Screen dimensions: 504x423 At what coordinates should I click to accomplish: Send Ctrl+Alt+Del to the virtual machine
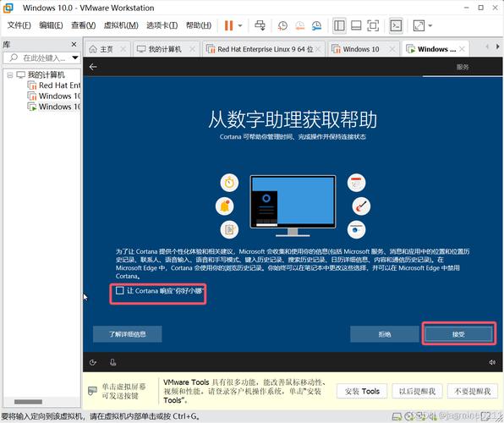pyautogui.click(x=260, y=25)
